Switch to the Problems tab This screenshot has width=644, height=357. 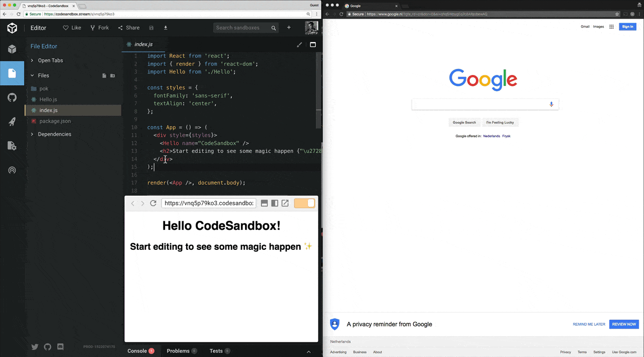pyautogui.click(x=178, y=351)
